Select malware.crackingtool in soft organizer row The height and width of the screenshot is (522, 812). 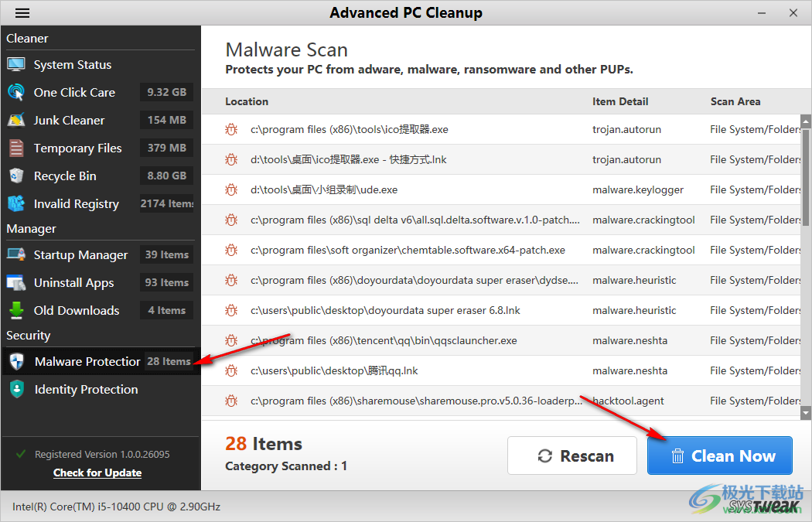tap(643, 250)
